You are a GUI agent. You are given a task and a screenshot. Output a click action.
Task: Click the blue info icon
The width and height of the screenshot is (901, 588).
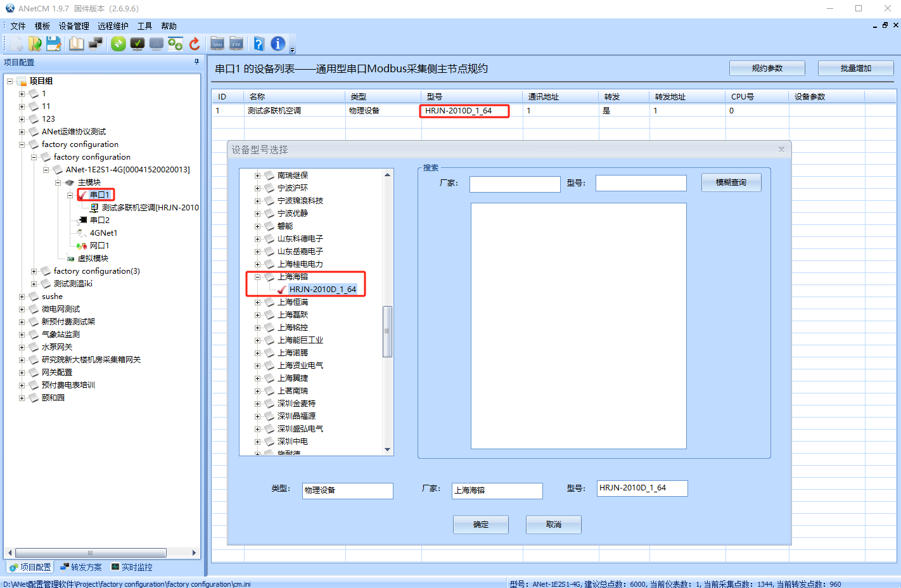(278, 44)
